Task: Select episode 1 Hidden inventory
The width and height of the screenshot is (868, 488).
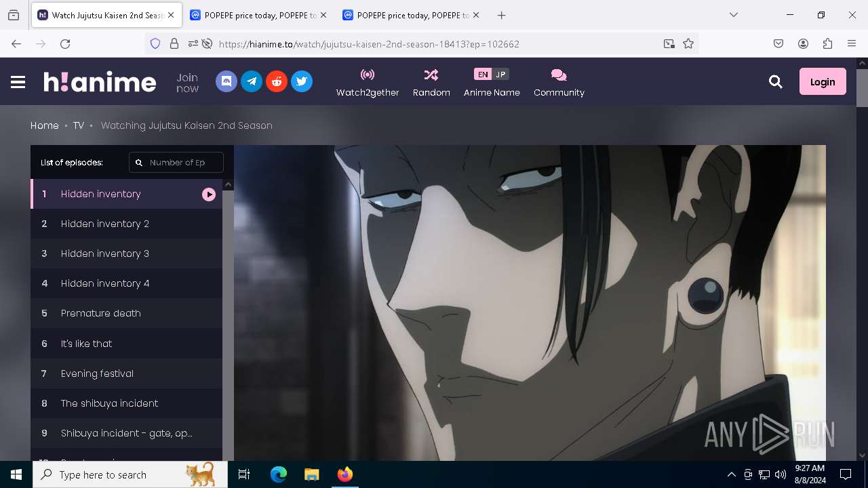Action: 127,194
